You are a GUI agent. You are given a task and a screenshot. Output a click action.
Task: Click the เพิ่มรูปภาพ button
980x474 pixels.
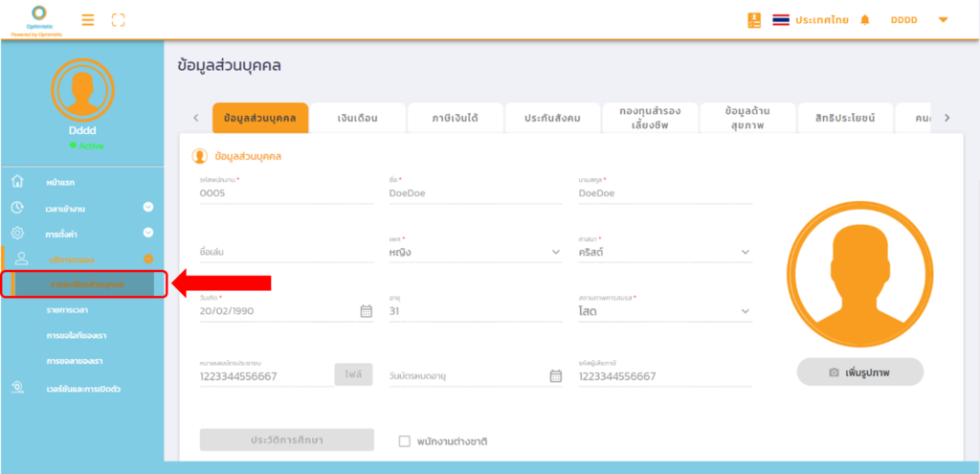coord(859,372)
